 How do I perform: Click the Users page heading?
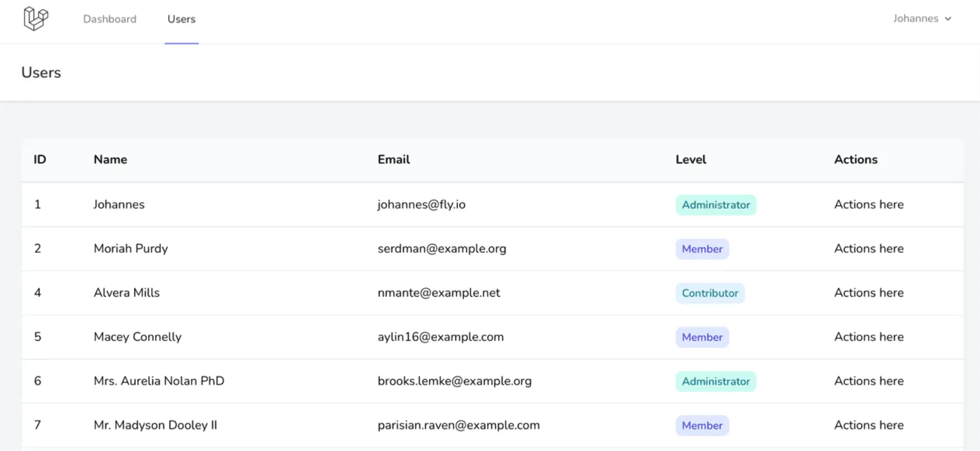coord(41,73)
